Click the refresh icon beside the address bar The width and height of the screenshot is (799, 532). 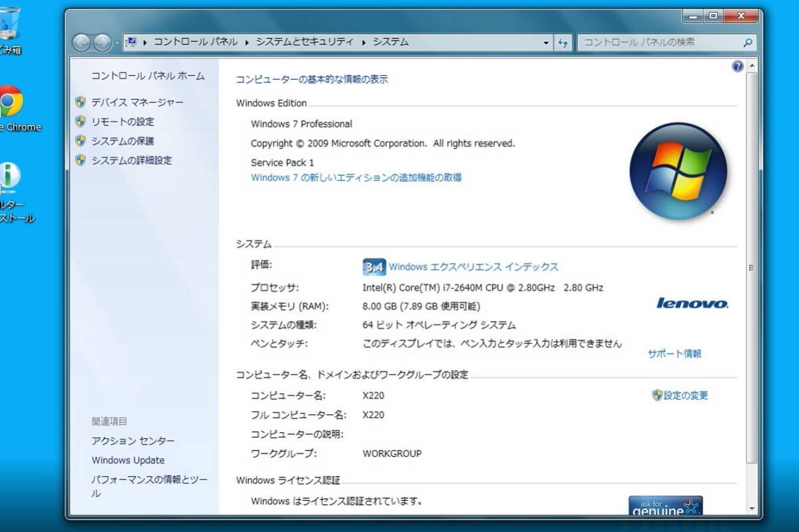(563, 42)
